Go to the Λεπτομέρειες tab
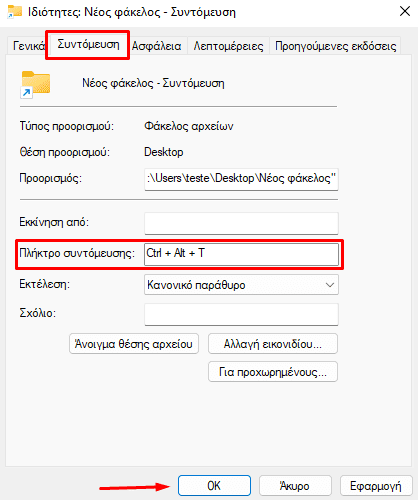 coord(228,46)
